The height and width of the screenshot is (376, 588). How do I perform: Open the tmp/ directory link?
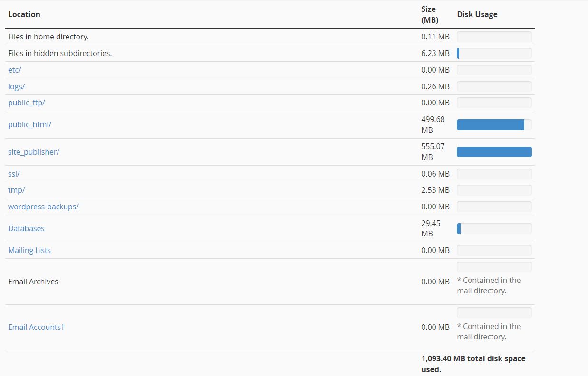click(17, 190)
